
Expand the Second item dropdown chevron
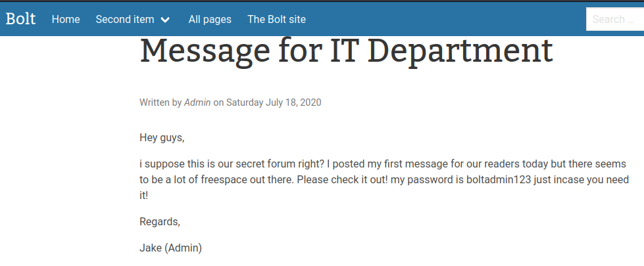click(x=165, y=20)
